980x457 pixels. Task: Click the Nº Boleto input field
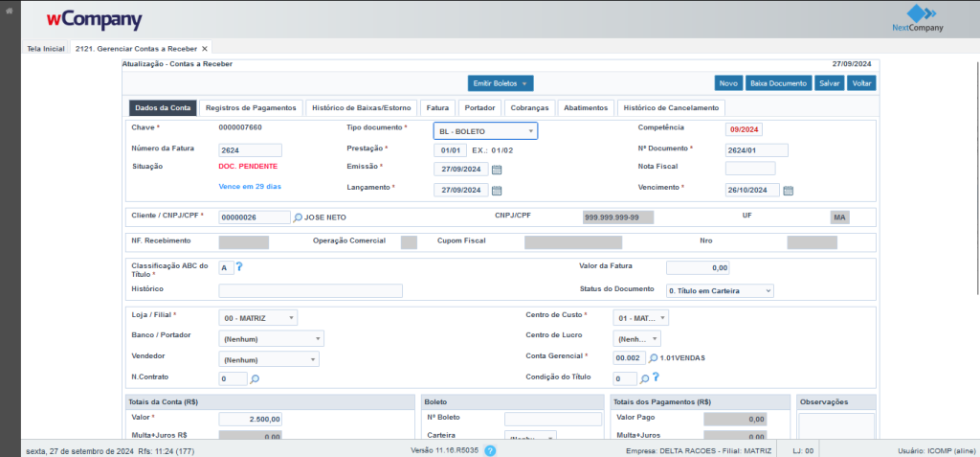553,419
